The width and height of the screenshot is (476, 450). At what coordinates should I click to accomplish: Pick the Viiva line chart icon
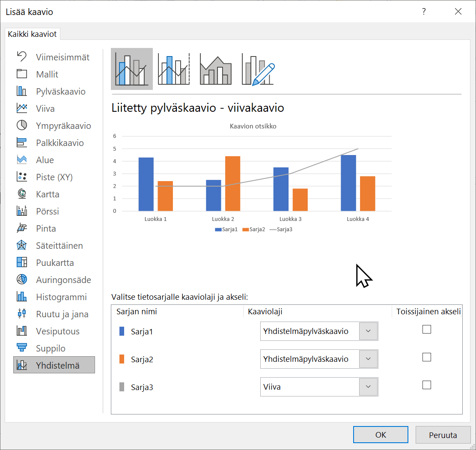point(21,108)
